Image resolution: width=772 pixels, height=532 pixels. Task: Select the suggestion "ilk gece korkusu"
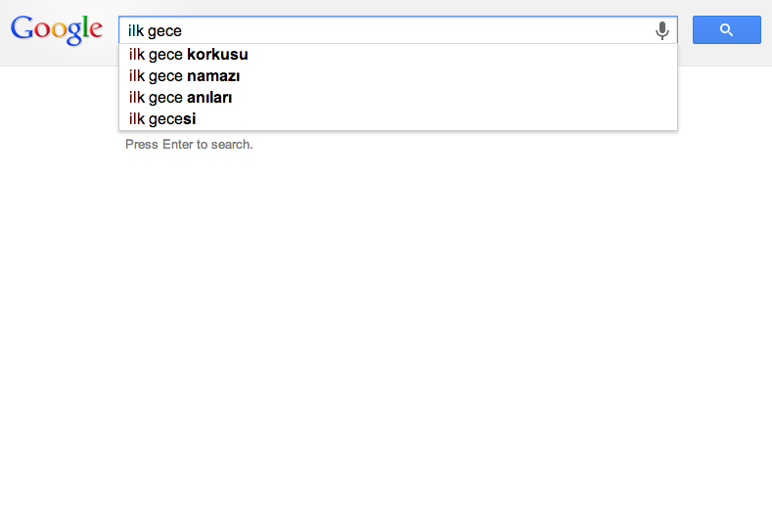pyautogui.click(x=398, y=55)
